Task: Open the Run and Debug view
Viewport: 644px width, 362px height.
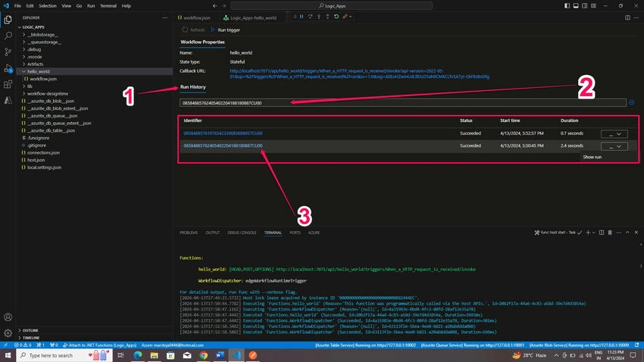Action: pos(8,68)
